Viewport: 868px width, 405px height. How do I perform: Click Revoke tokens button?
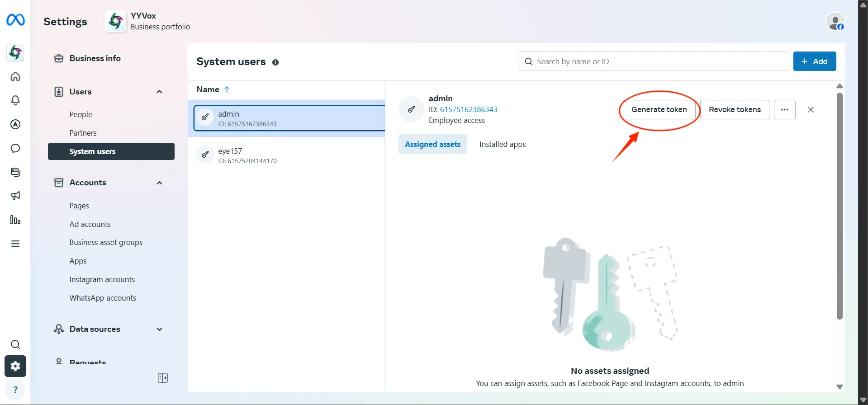point(735,109)
